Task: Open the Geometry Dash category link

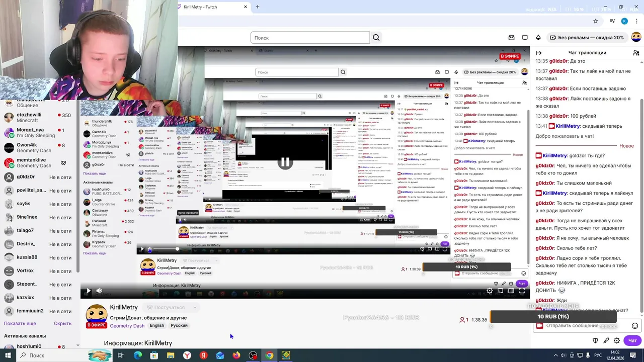Action: [x=127, y=326]
